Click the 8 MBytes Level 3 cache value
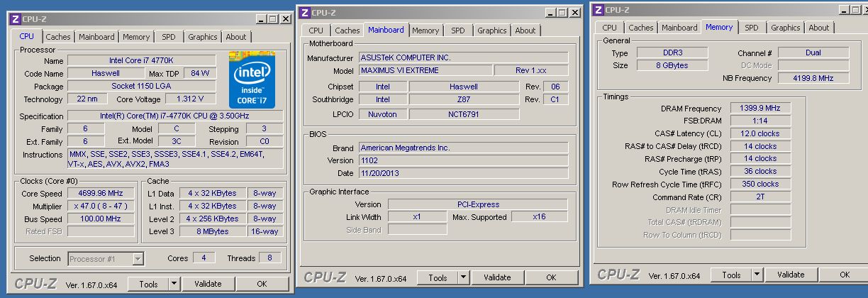This screenshot has width=868, height=298. click(x=212, y=231)
